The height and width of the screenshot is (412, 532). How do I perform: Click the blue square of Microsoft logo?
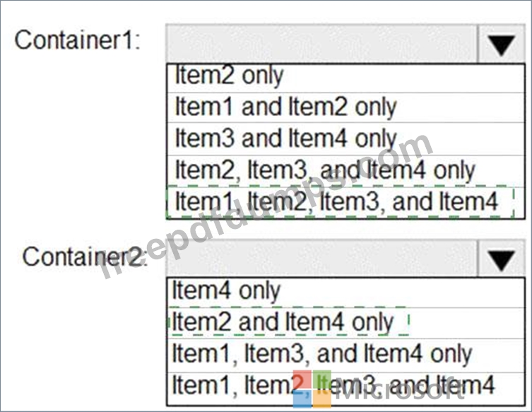click(x=302, y=399)
